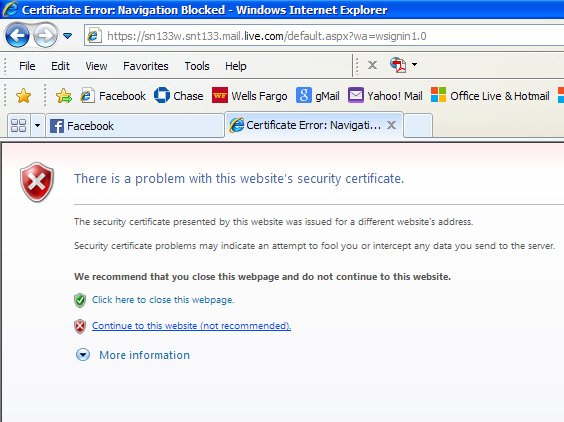
Task: Open the Chase favorites bar shortcut
Action: point(178,96)
